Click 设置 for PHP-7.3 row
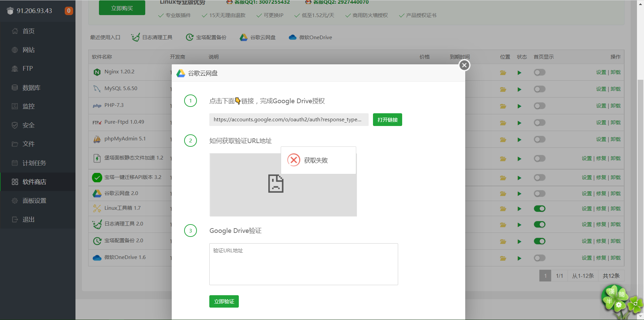The height and width of the screenshot is (320, 644). (x=601, y=106)
